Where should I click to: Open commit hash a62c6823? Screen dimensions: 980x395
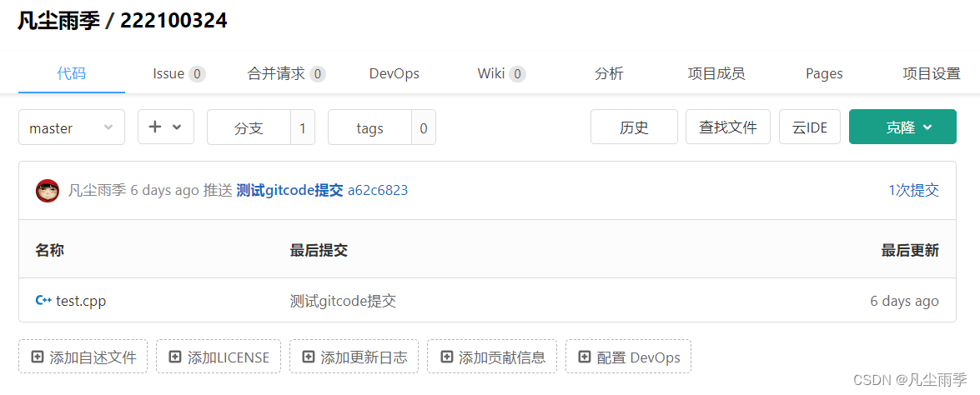[378, 190]
